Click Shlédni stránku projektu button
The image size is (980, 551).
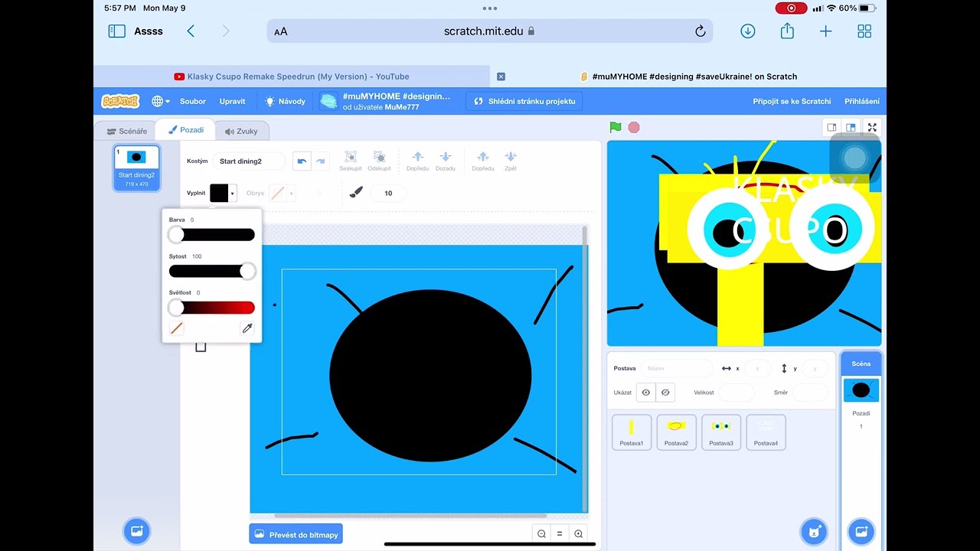tap(524, 101)
